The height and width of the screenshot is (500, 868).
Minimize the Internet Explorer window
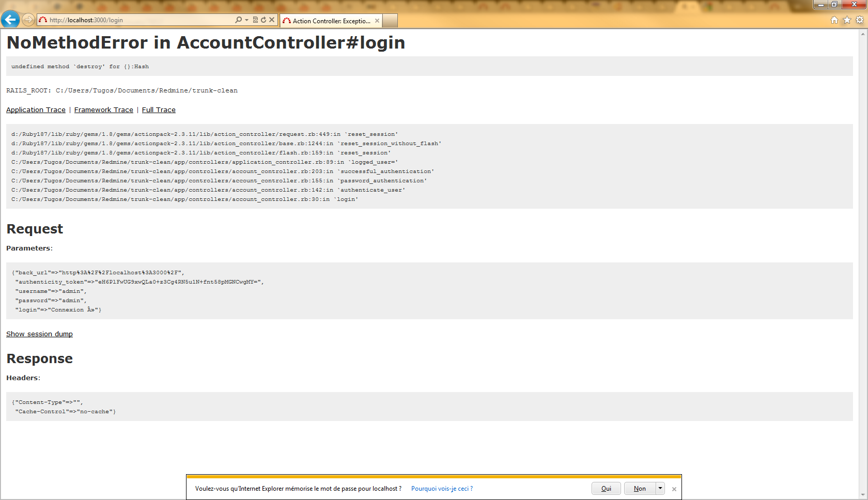point(820,5)
